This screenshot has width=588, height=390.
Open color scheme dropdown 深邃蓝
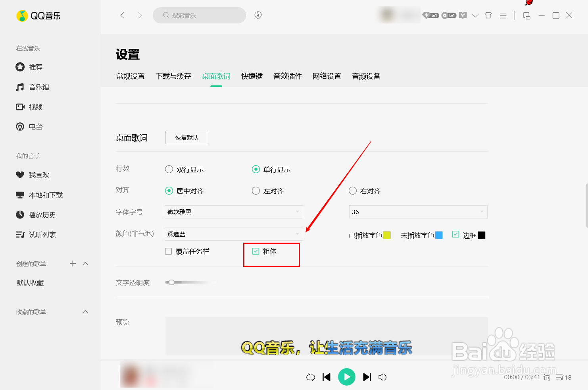234,234
